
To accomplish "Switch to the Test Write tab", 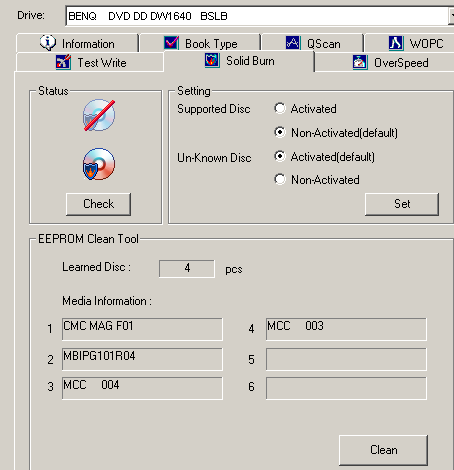I will (x=90, y=62).
